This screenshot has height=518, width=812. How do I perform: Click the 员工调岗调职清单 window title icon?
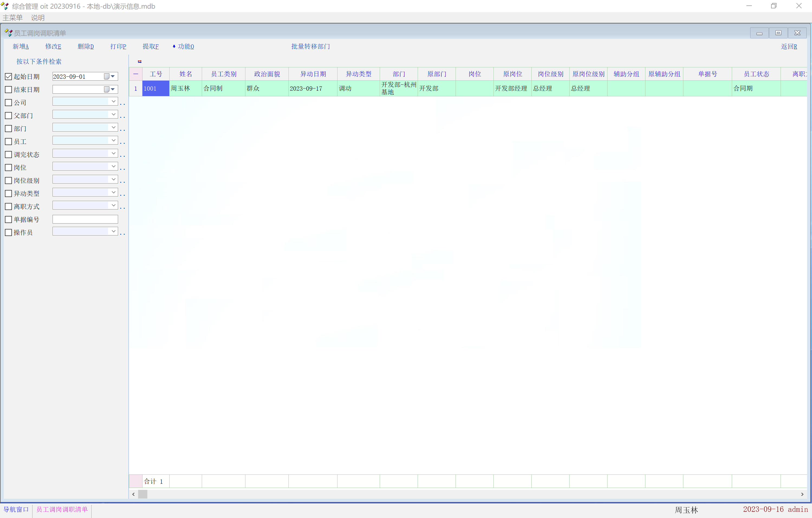[x=8, y=33]
